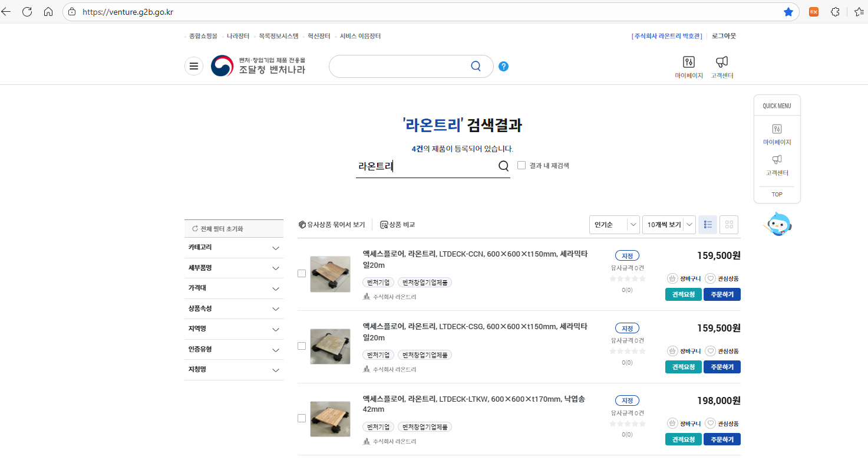The height and width of the screenshot is (466, 868).
Task: Go to 나라장터 in top navigation
Action: point(238,36)
